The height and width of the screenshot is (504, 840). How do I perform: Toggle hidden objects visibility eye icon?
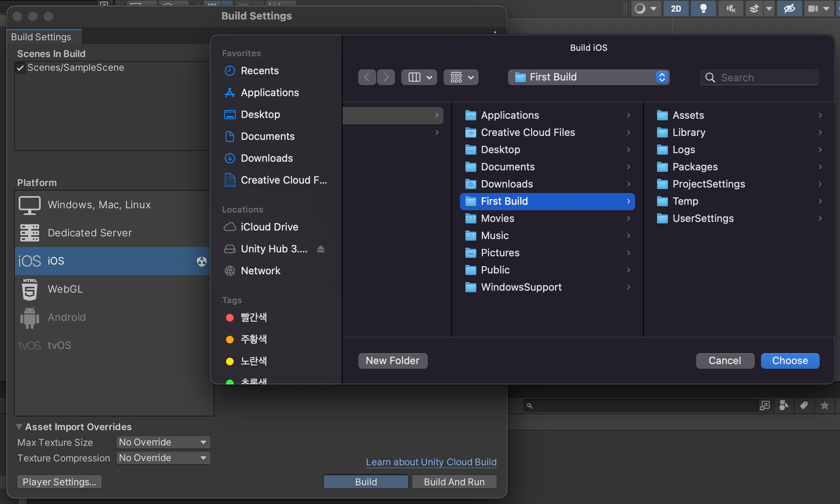coord(789,9)
